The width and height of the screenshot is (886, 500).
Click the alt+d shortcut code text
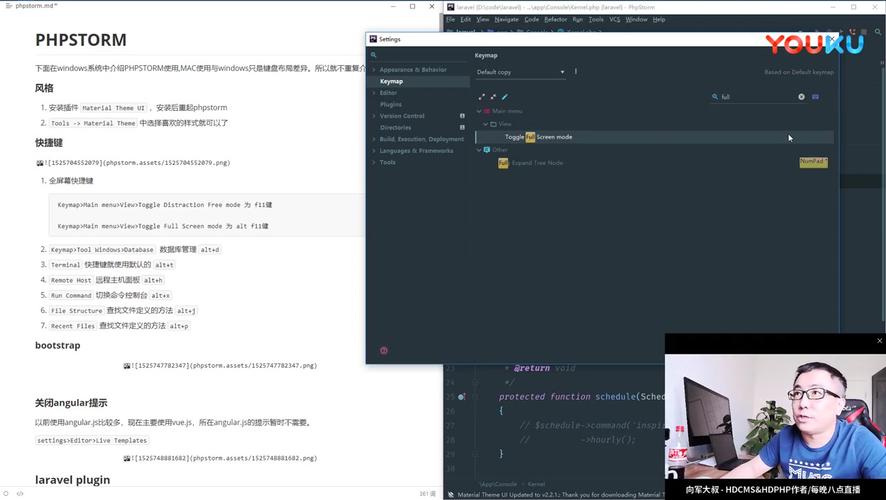click(x=210, y=250)
